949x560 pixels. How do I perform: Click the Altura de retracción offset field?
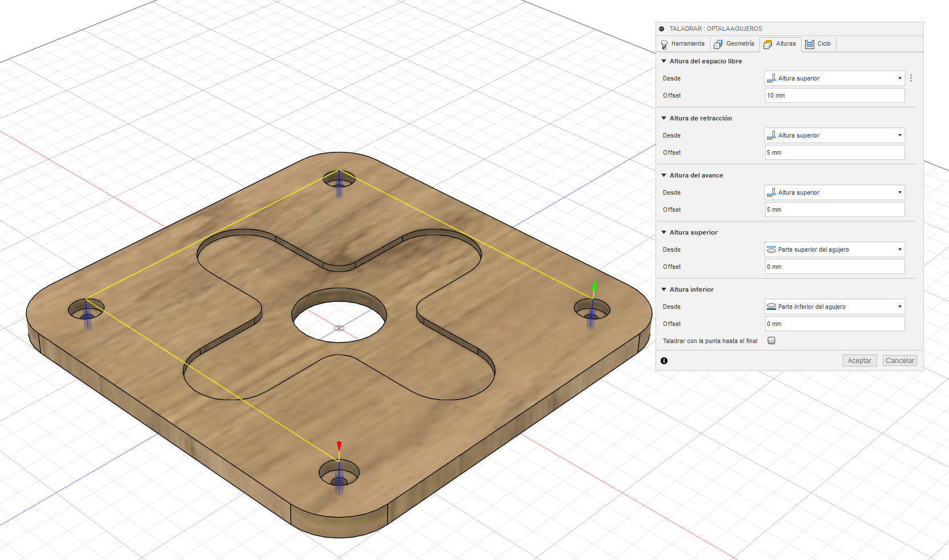point(835,152)
